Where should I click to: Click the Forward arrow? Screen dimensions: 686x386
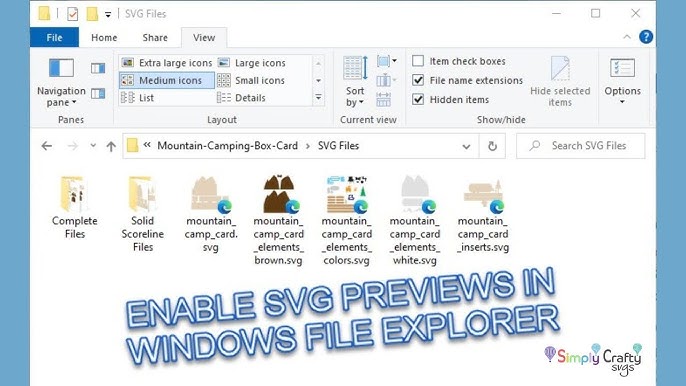(x=73, y=146)
